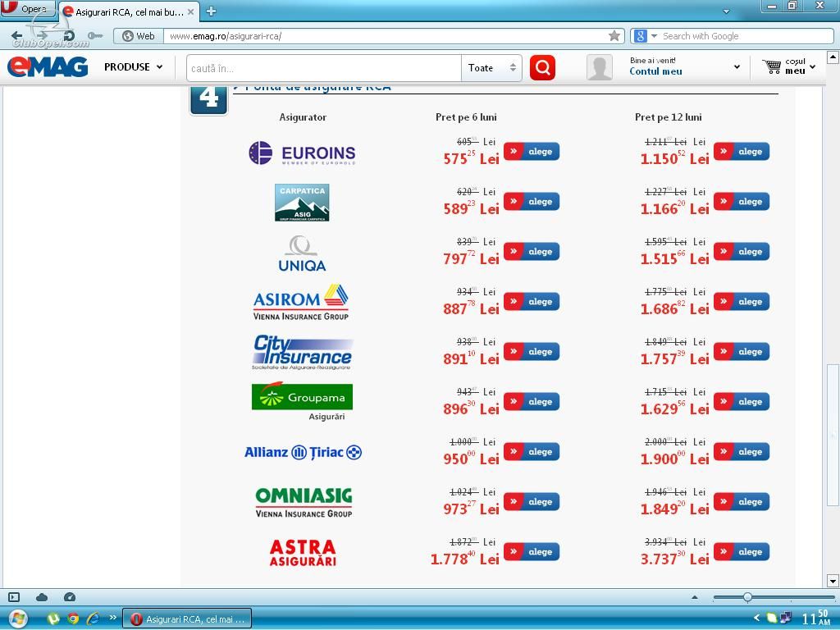Image resolution: width=840 pixels, height=630 pixels.
Task: Click the Omniasig logo
Action: (304, 503)
